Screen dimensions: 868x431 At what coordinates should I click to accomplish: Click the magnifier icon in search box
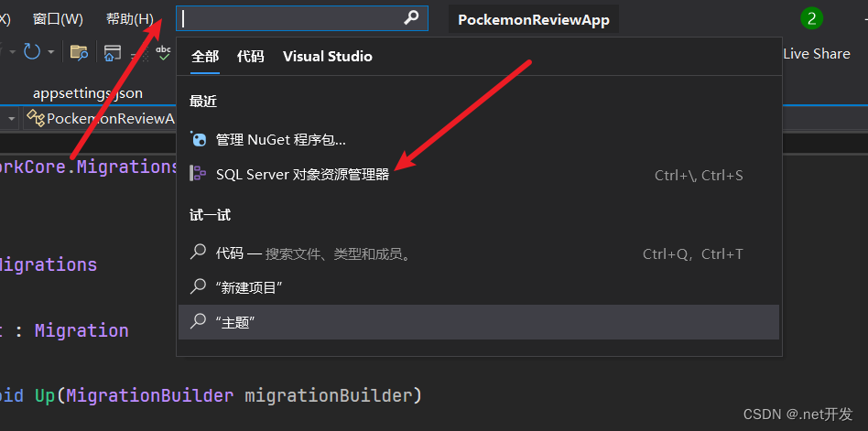411,18
